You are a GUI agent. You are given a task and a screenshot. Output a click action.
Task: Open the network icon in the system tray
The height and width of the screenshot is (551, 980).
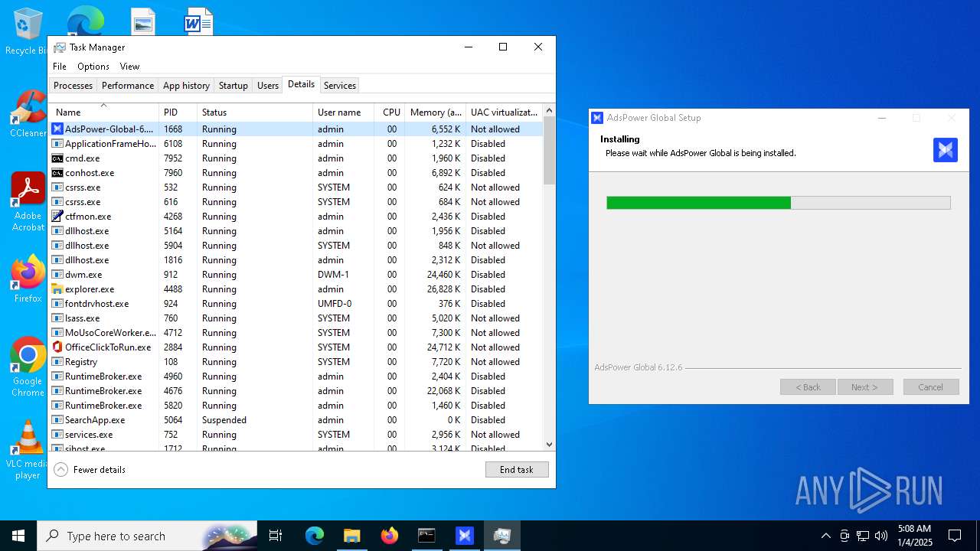(863, 536)
